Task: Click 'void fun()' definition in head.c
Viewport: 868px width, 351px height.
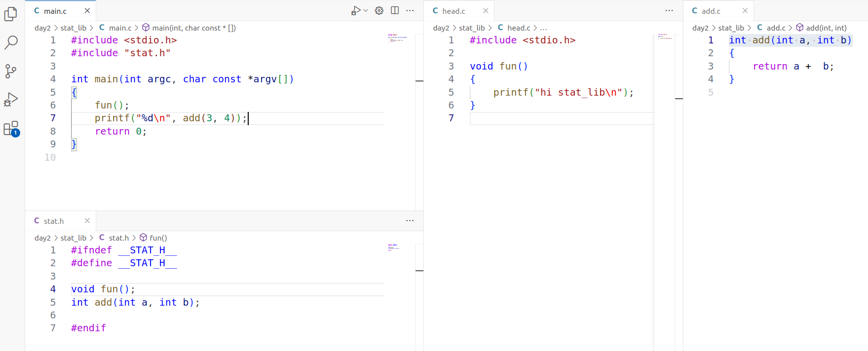Action: tap(499, 67)
